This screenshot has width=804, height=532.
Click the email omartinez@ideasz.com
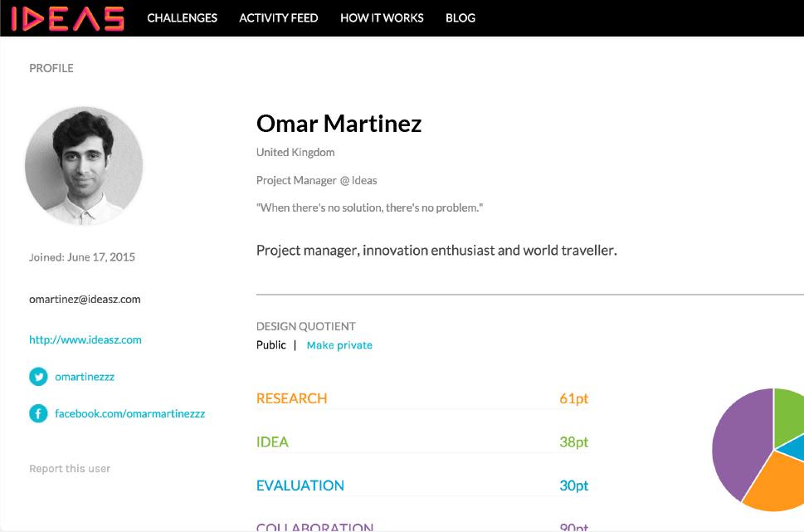pos(84,299)
